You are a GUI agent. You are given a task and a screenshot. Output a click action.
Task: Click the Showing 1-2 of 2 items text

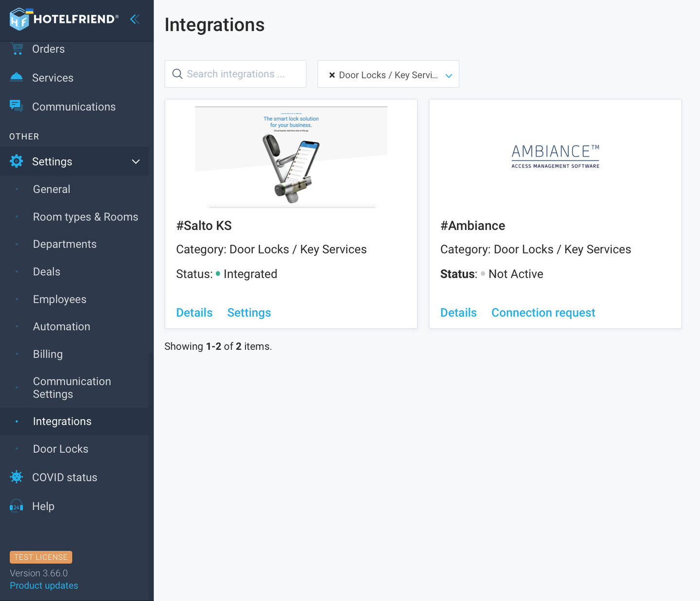[x=218, y=346]
